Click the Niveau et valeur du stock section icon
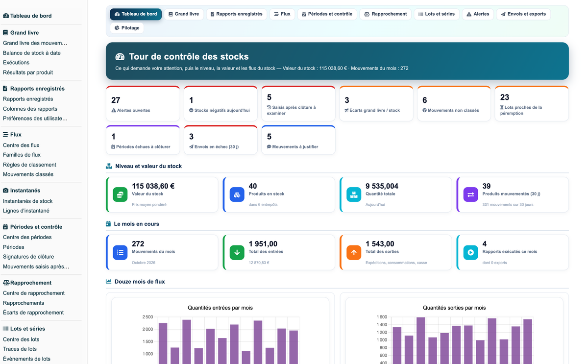The height and width of the screenshot is (364, 588). [x=109, y=166]
